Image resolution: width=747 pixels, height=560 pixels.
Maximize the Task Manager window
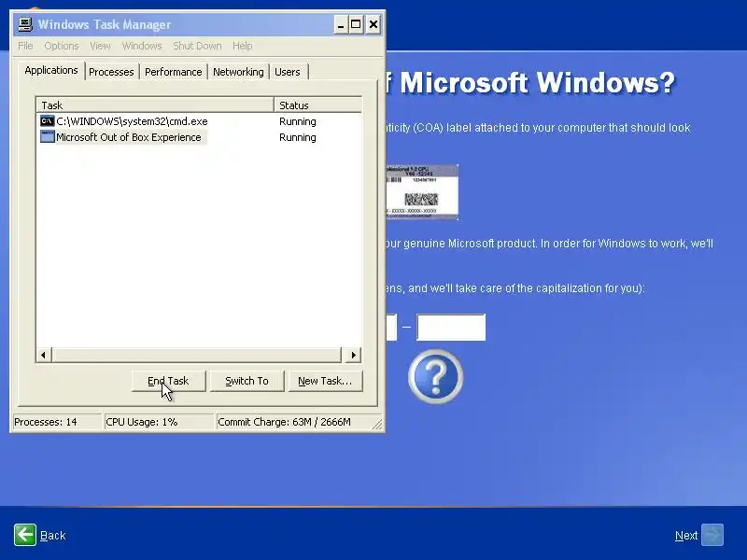pos(356,25)
